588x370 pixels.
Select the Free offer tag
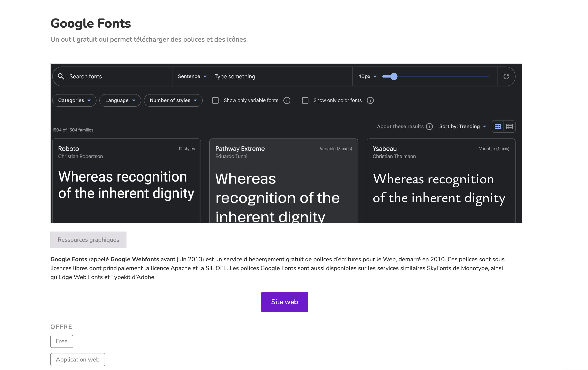[61, 341]
